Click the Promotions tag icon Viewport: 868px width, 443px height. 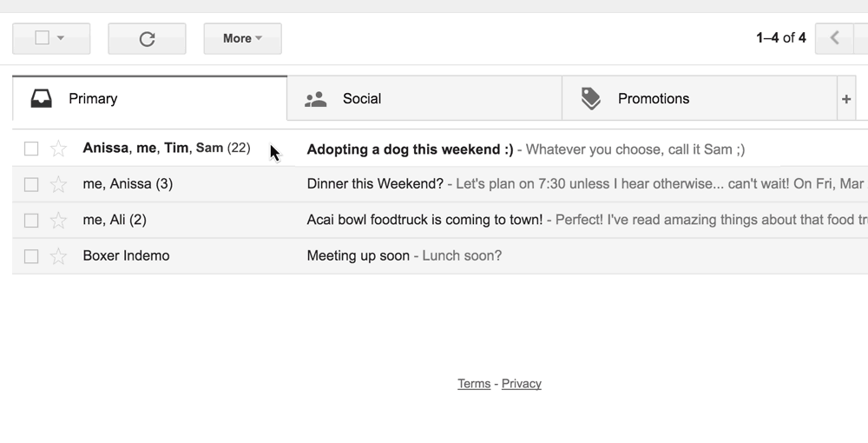coord(590,98)
